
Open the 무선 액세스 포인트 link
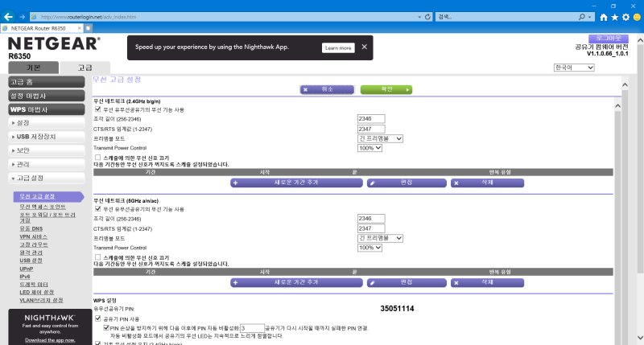43,207
